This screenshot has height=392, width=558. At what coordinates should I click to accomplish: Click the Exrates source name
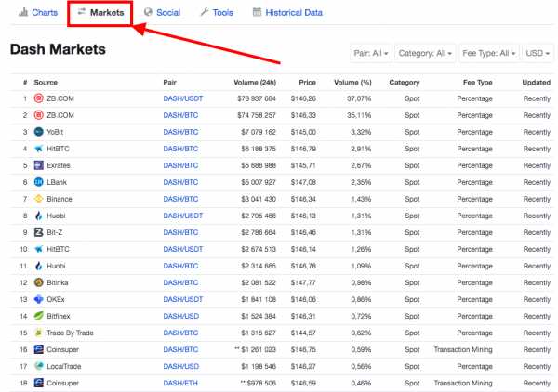click(59, 165)
